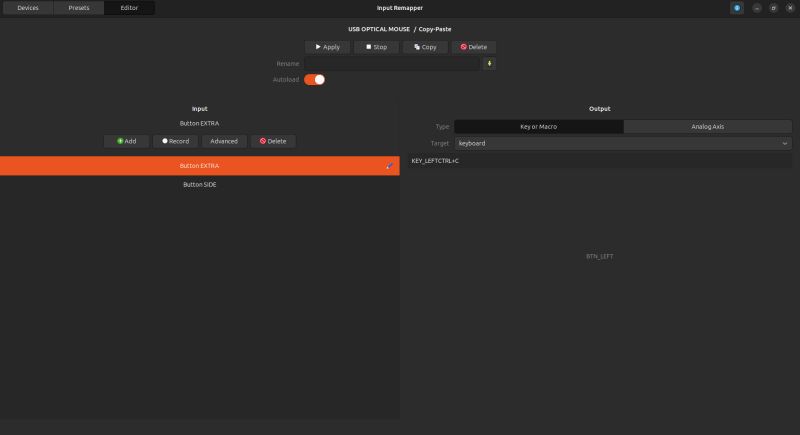Viewport: 800px width, 435px height.
Task: Copy the current preset
Action: [425, 47]
